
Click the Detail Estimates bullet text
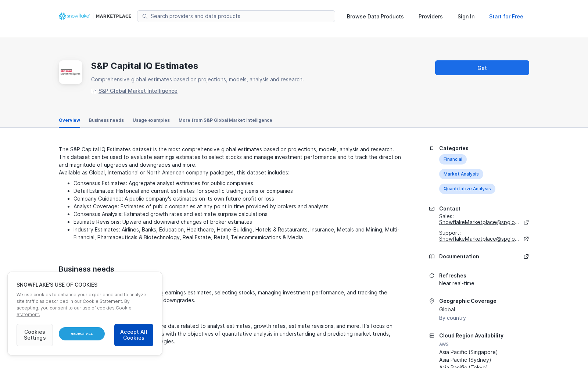[x=183, y=191]
